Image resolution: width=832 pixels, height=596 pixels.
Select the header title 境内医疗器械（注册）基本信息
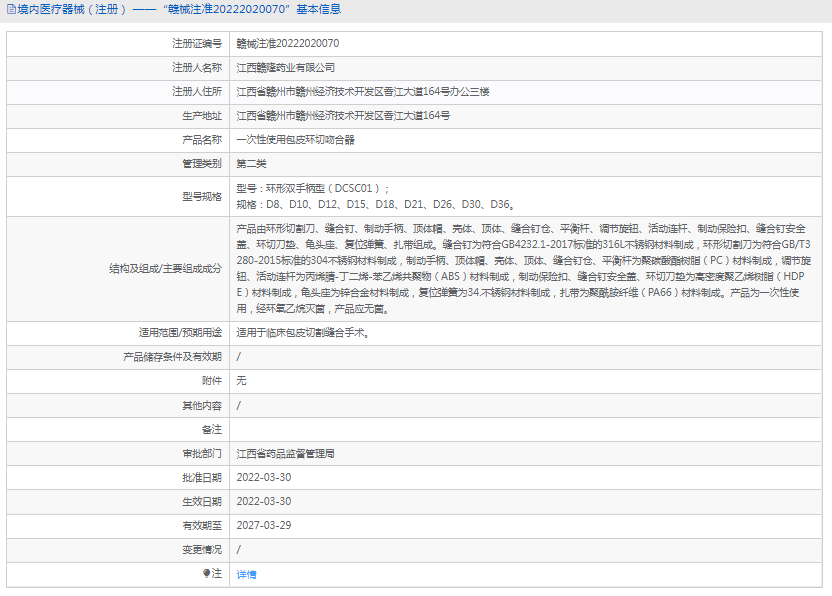[179, 10]
